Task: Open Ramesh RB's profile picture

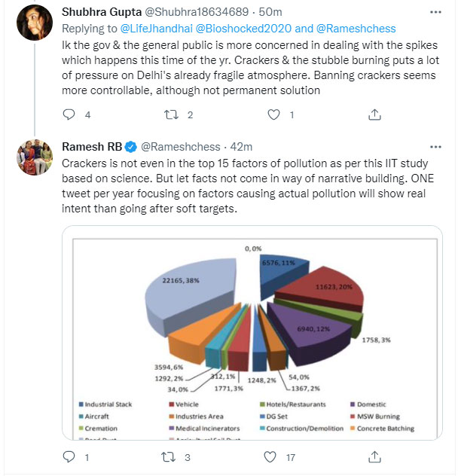Action: click(32, 158)
